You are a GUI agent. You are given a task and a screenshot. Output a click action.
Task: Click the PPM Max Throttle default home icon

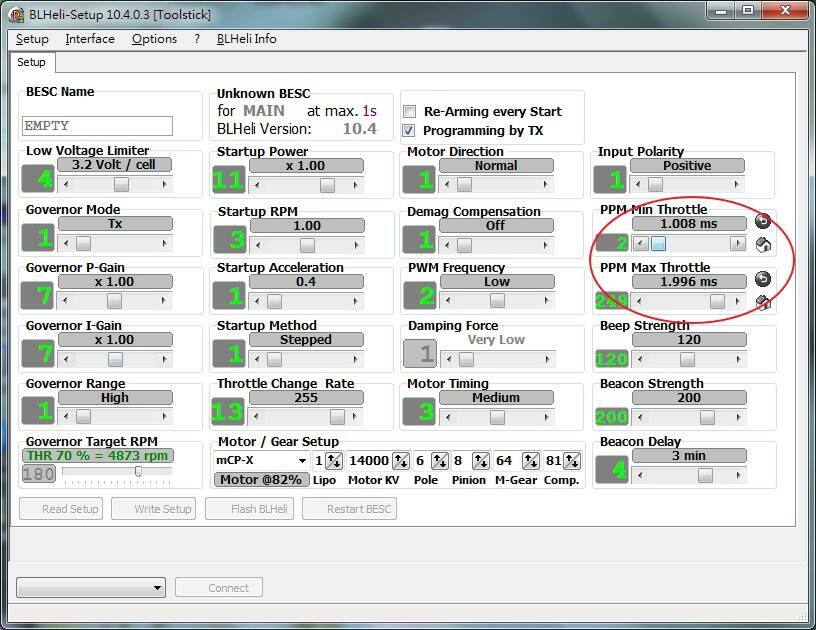pos(763,302)
